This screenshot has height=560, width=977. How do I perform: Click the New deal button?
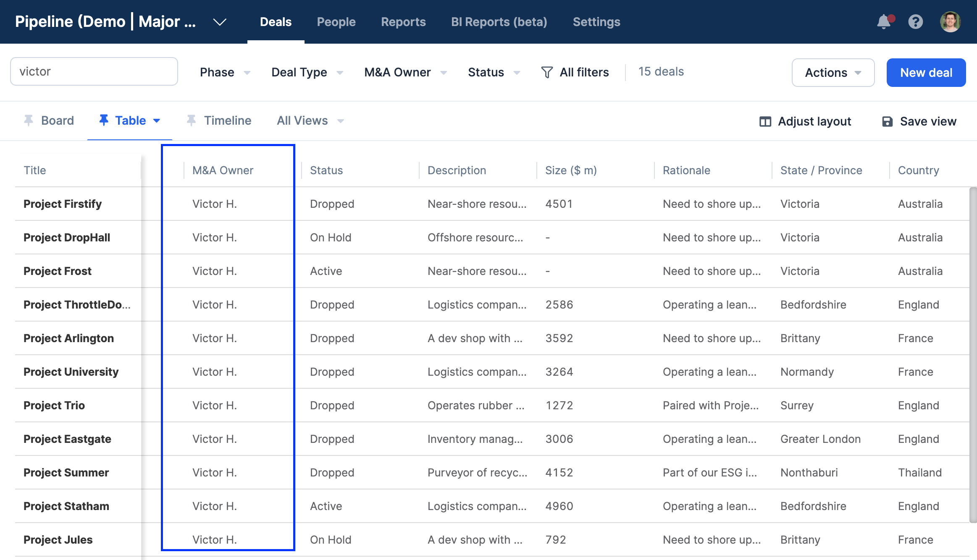[x=926, y=73]
